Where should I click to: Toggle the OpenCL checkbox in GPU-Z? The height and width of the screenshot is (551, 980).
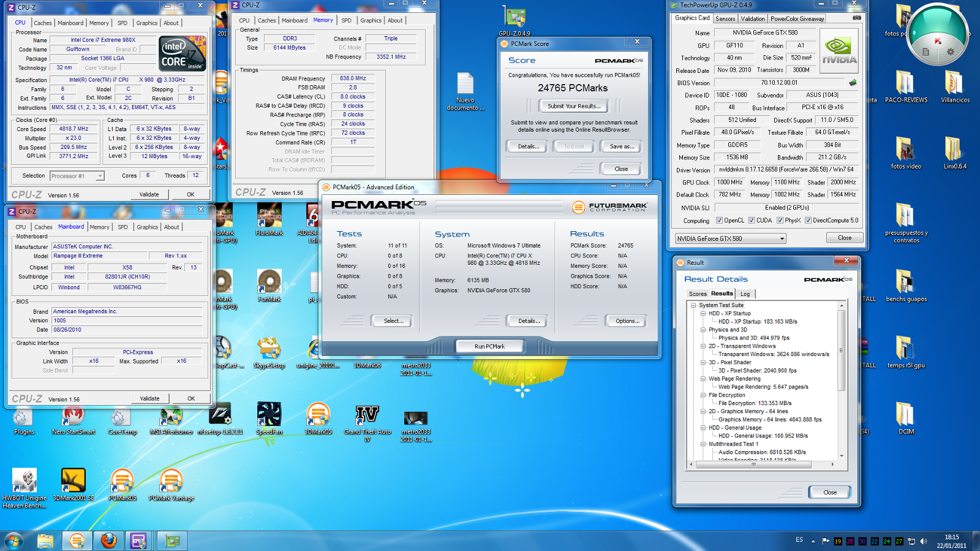[719, 221]
